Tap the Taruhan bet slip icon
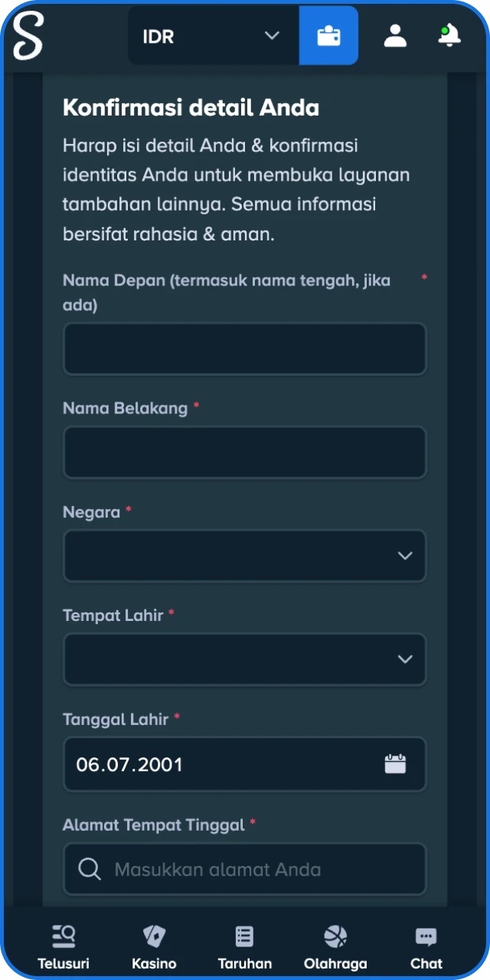Viewport: 490px width, 980px height. coord(244,934)
